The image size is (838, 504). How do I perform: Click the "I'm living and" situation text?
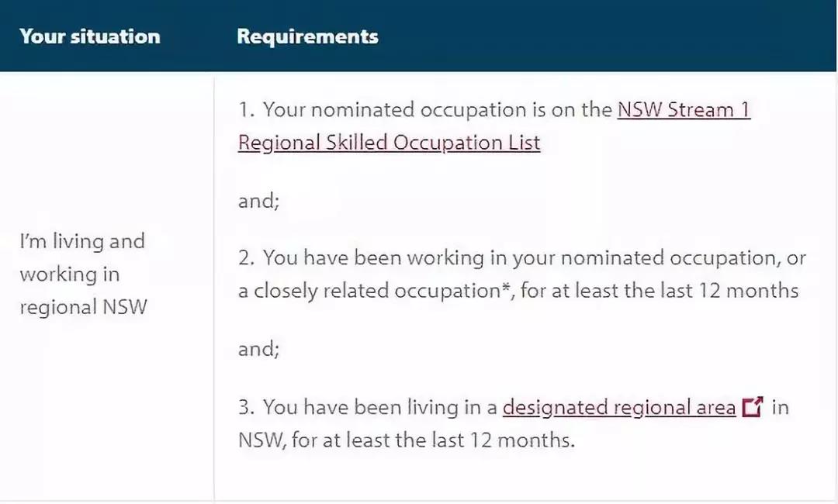pos(82,241)
